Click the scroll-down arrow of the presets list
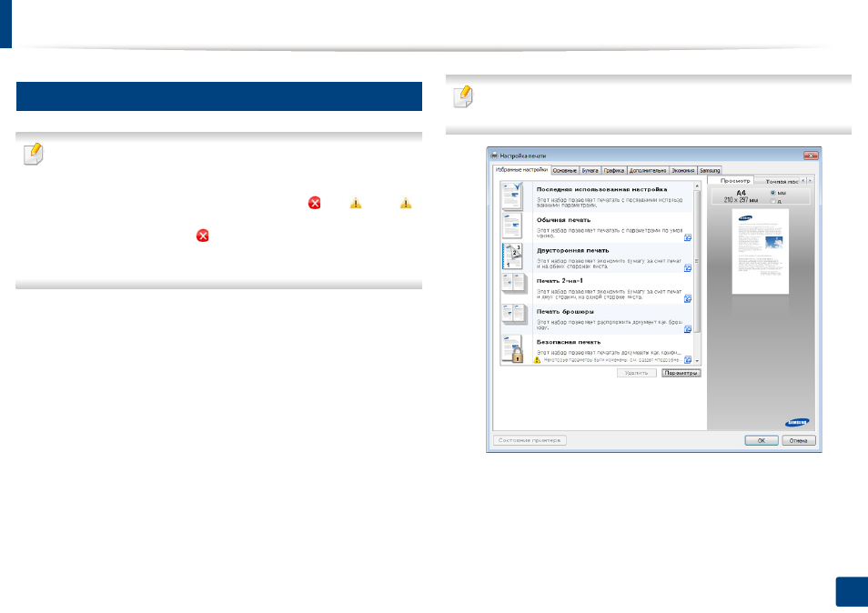Viewport: 868px width, 613px height. 697,361
